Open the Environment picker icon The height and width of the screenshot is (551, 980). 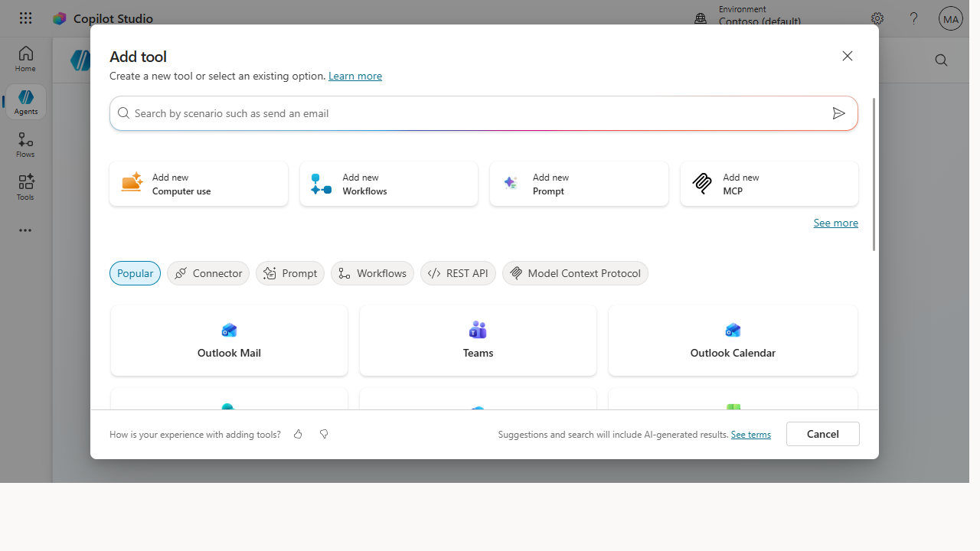701,18
